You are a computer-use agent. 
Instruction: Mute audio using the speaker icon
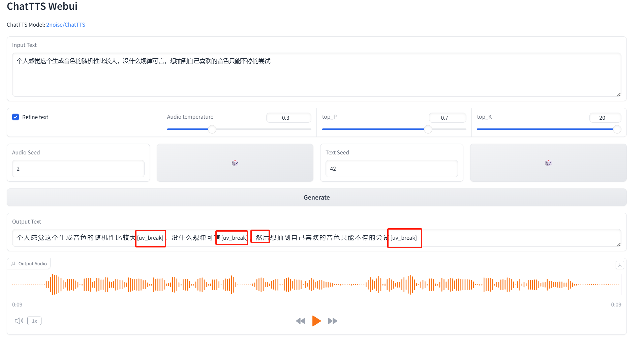coord(19,321)
